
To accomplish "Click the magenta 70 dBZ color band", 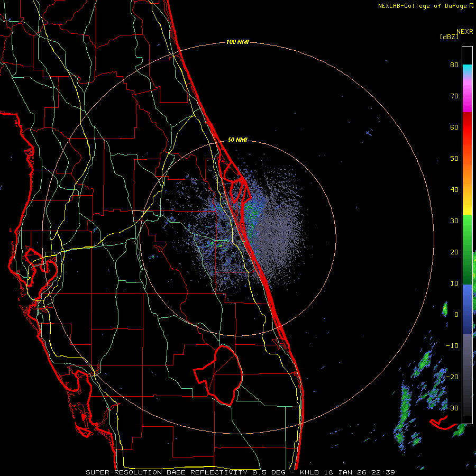I will coord(467,96).
